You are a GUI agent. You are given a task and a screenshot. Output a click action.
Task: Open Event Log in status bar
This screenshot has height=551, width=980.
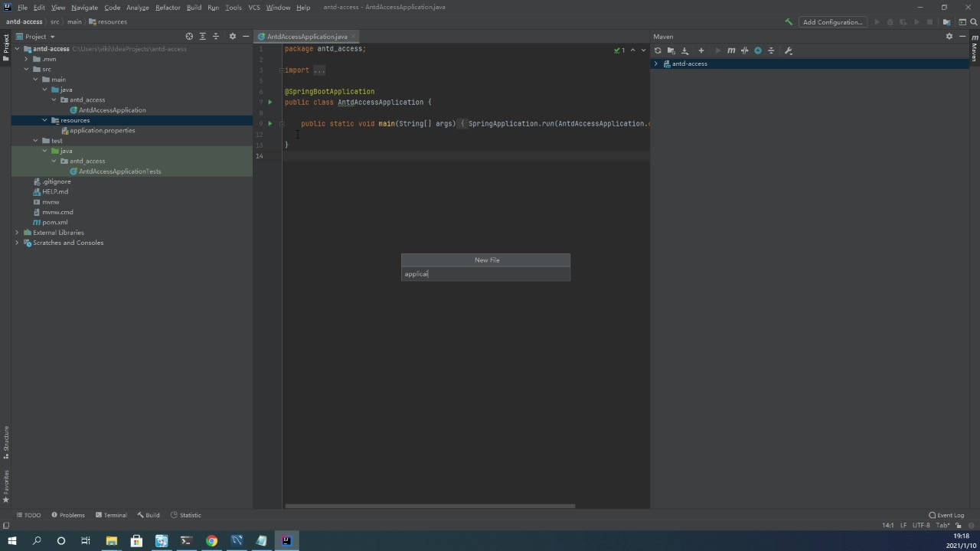946,515
